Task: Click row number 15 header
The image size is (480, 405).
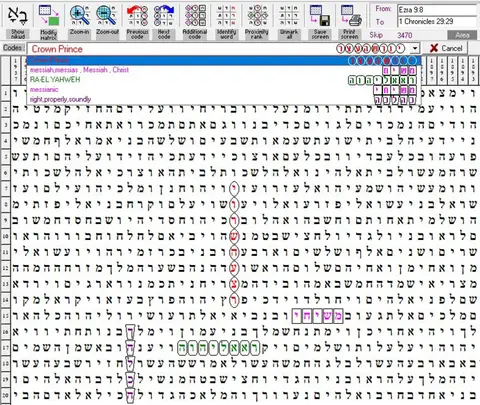Action: tap(6, 316)
